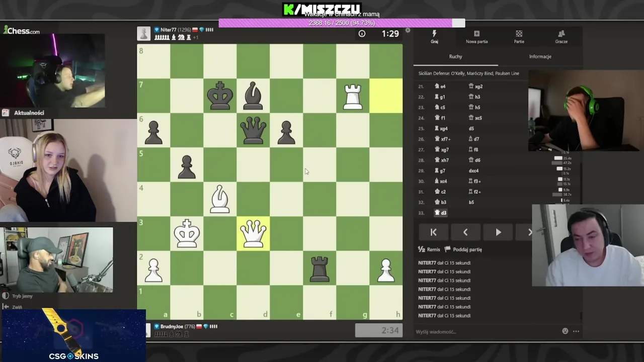The image size is (644, 362).
Task: Offer a draw with Remis
Action: pyautogui.click(x=429, y=249)
